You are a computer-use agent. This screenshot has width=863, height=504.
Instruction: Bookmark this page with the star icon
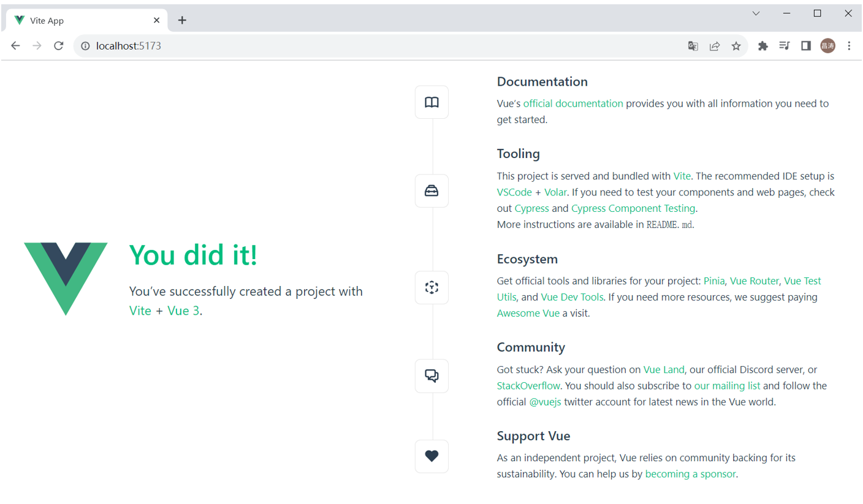(736, 46)
